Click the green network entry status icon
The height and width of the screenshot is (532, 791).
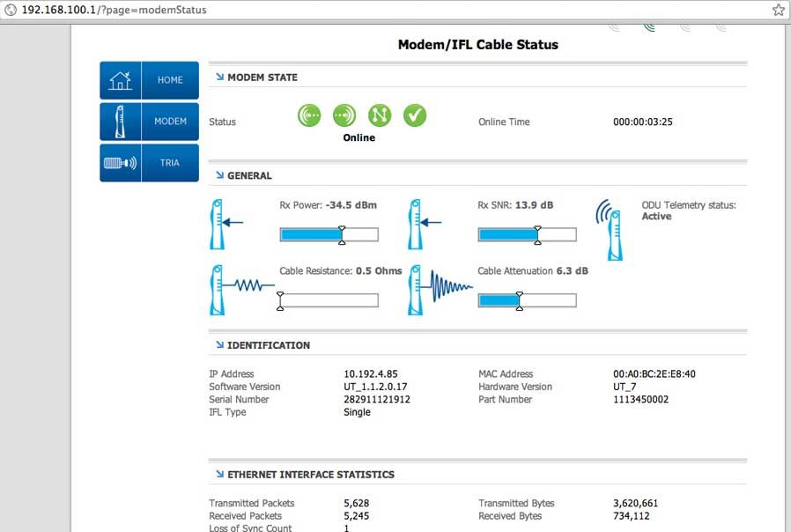coord(380,115)
